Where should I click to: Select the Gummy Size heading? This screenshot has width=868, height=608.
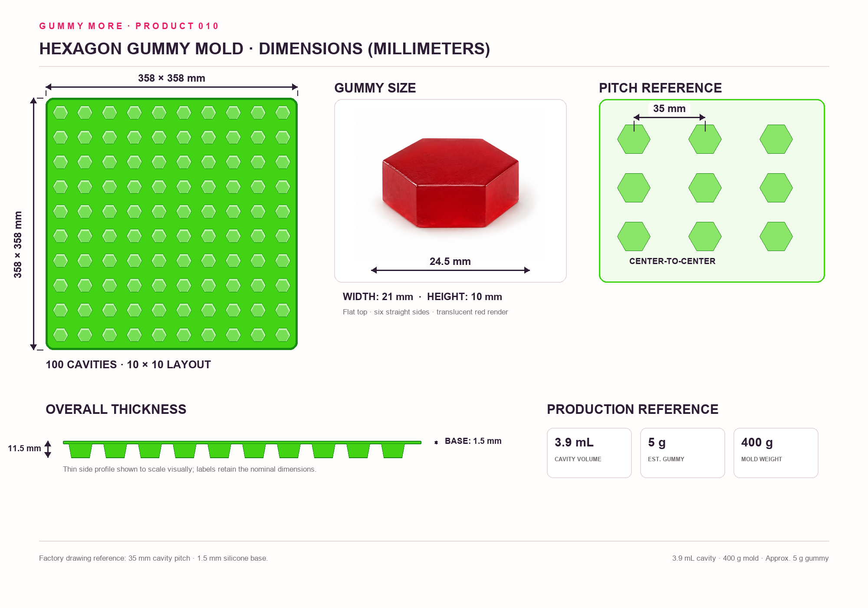(x=375, y=88)
